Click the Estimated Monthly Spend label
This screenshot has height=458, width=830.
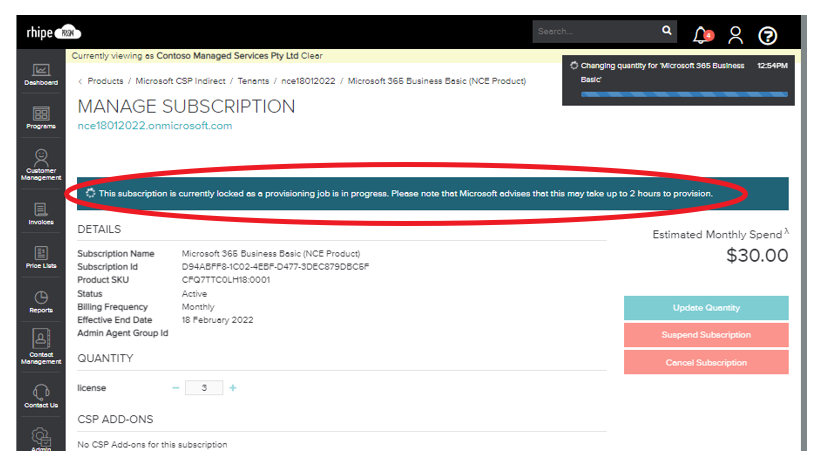click(717, 235)
